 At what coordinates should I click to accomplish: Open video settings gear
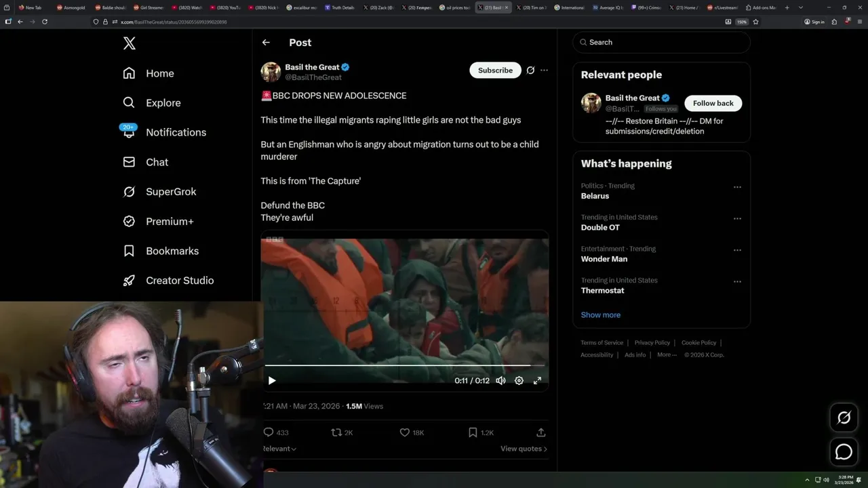[519, 381]
